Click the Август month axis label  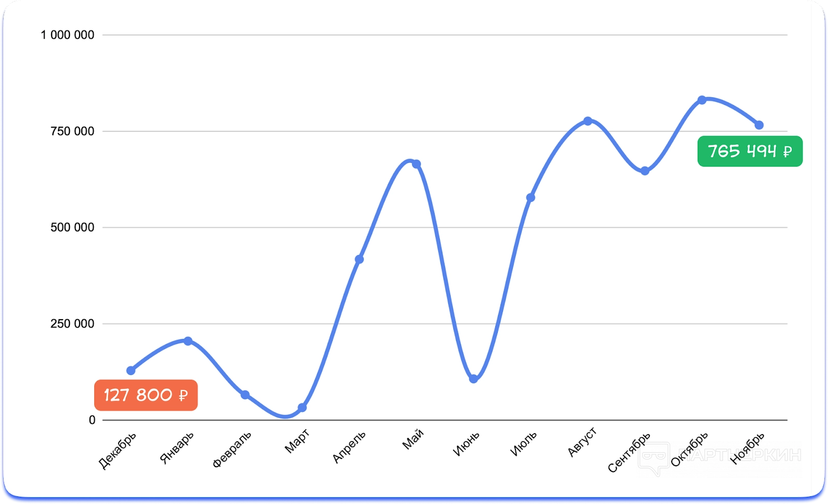(x=582, y=442)
